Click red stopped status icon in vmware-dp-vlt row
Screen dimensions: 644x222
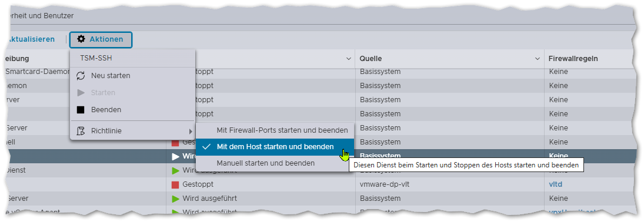tap(175, 184)
